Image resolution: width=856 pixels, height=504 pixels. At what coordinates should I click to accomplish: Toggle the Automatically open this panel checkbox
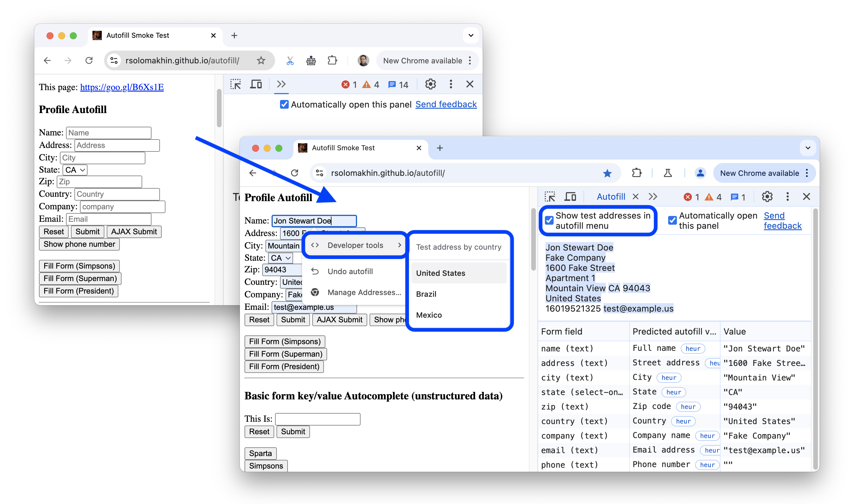tap(671, 218)
